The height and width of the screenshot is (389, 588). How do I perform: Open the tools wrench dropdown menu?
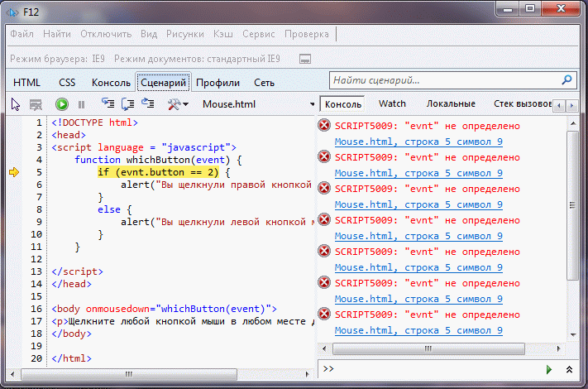tap(178, 104)
